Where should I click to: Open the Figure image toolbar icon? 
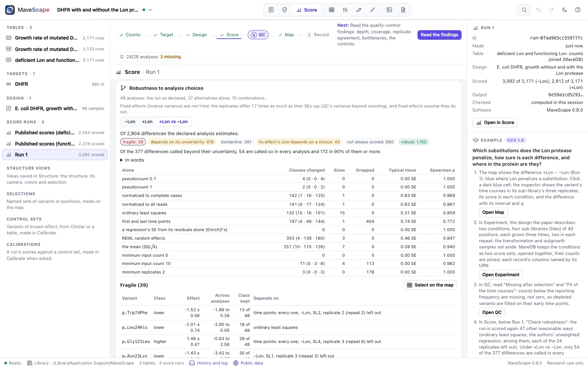point(389,10)
